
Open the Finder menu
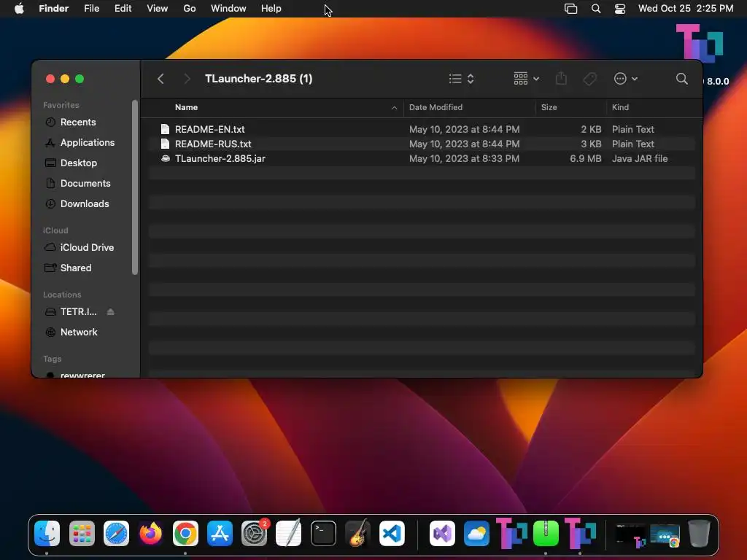[54, 9]
